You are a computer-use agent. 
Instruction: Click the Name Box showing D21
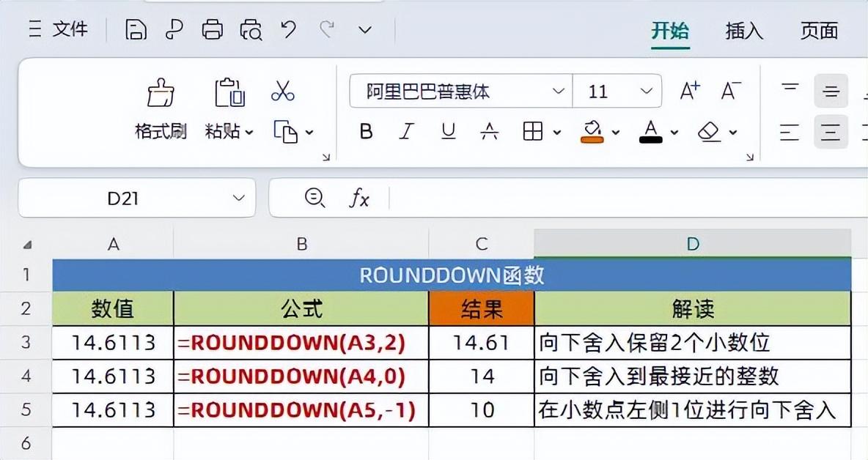pyautogui.click(x=137, y=198)
